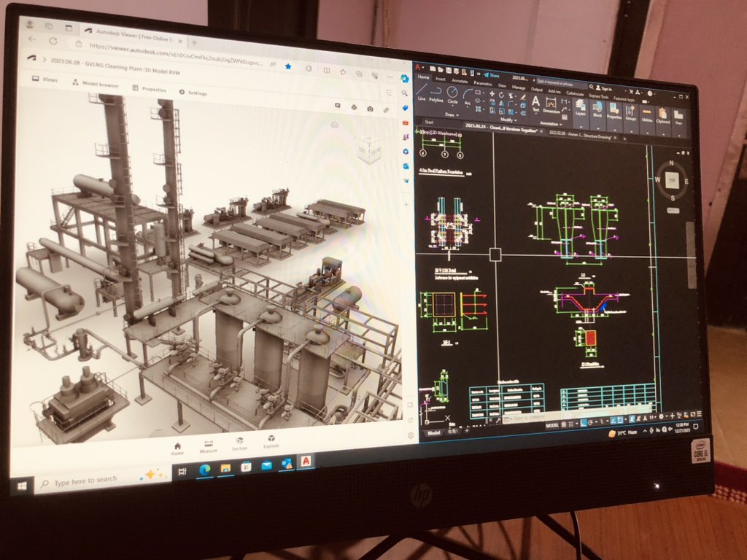Open the Layers ribbon panel

click(580, 108)
